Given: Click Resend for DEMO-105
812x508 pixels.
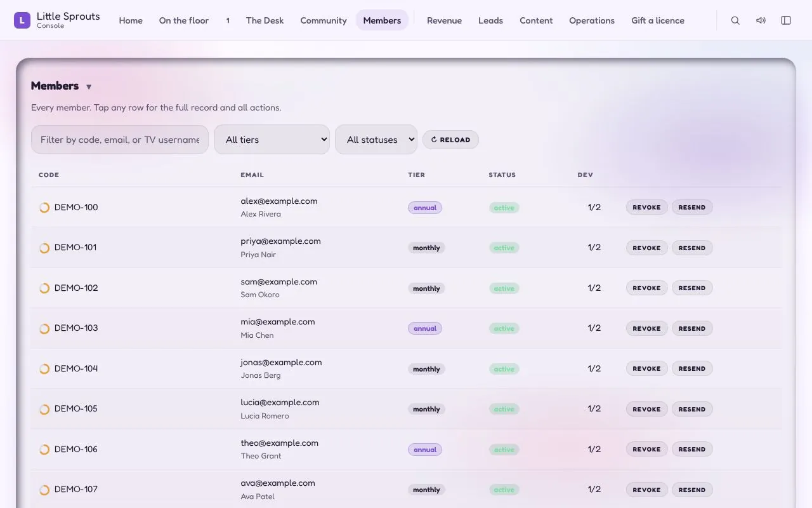Looking at the screenshot, I should (692, 409).
